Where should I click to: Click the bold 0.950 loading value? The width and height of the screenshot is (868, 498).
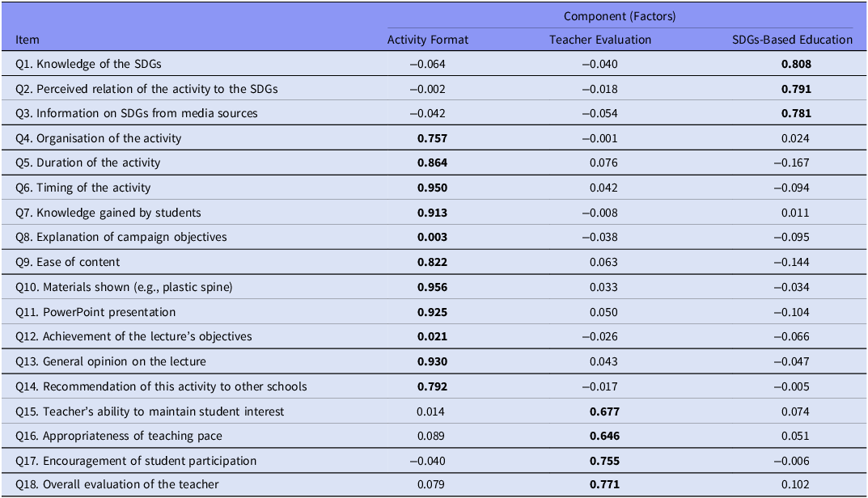click(432, 188)
